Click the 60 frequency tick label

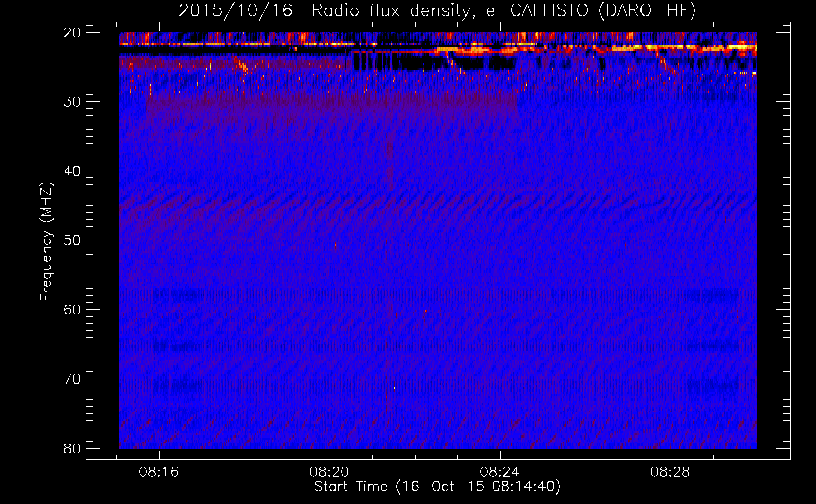point(73,310)
